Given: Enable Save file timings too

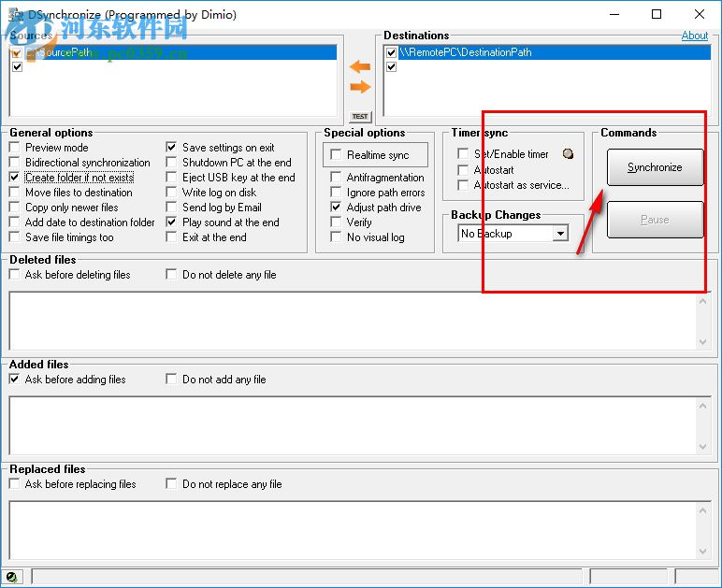Looking at the screenshot, I should click(15, 237).
